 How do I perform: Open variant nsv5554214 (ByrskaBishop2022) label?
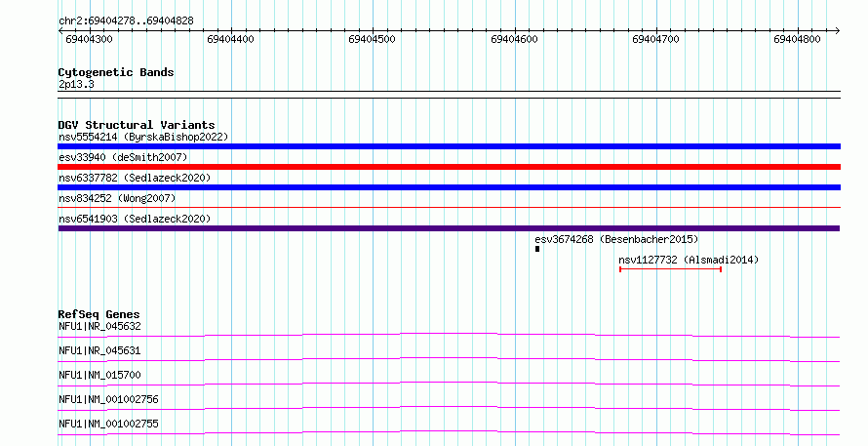point(143,137)
